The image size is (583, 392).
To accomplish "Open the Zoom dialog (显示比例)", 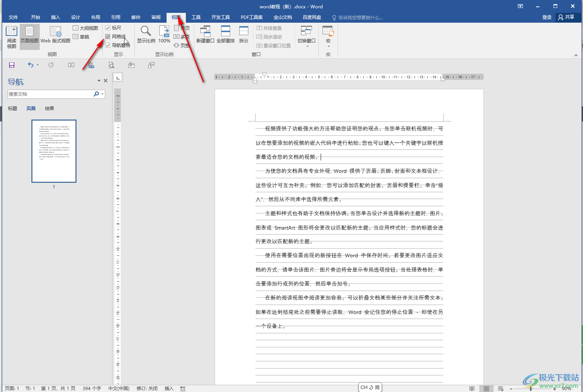I will click(x=146, y=35).
